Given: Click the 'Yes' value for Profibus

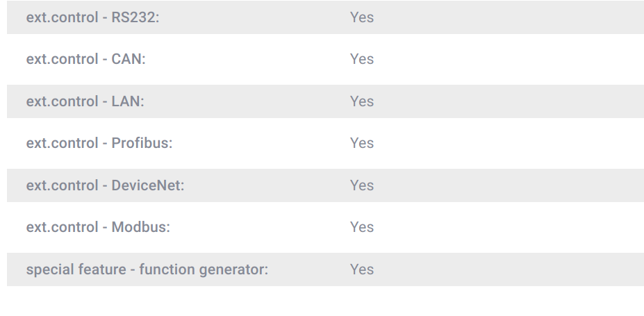Looking at the screenshot, I should click(x=362, y=143).
